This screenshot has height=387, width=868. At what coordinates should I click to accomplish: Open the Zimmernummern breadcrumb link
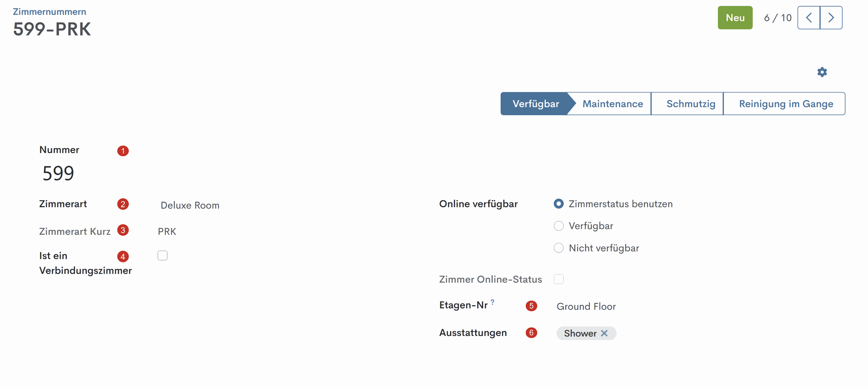click(49, 12)
